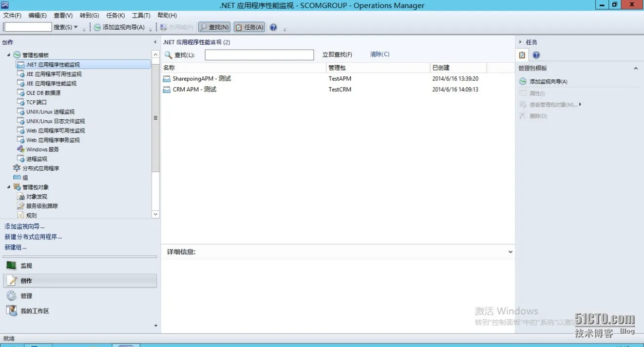The height and width of the screenshot is (347, 644).
Task: Click 新建分布式应用程序... link
Action: [33, 237]
